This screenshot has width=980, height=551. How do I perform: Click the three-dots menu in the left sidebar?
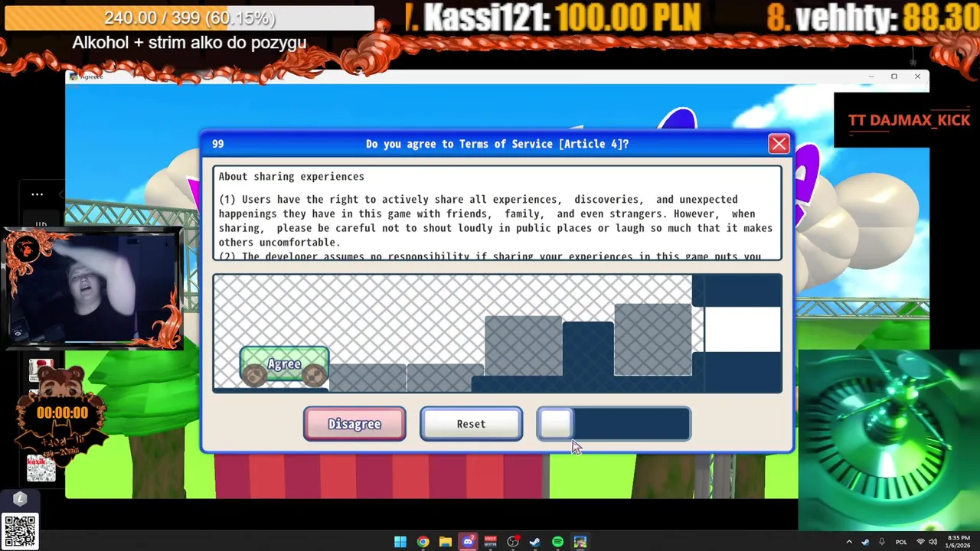tap(37, 194)
